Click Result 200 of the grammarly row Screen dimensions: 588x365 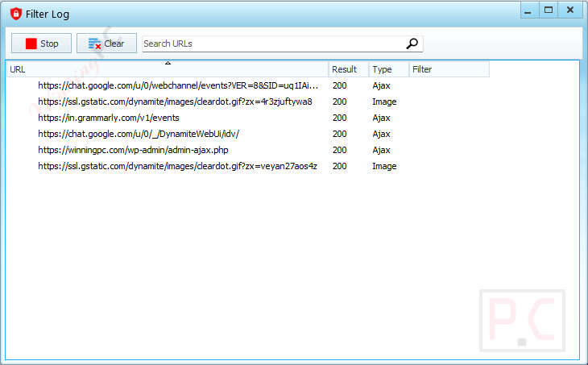(340, 118)
